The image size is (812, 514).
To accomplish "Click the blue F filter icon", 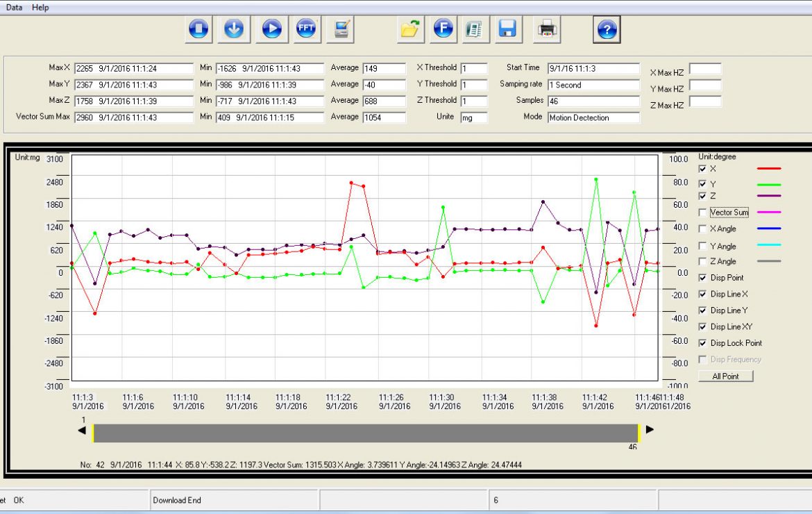I will coord(443,28).
